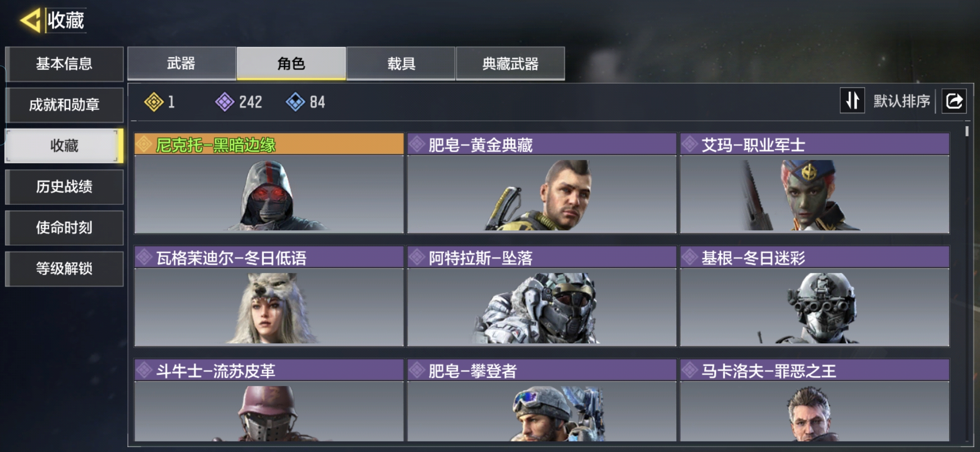Click the purple epic rarity diamond icon

[225, 102]
